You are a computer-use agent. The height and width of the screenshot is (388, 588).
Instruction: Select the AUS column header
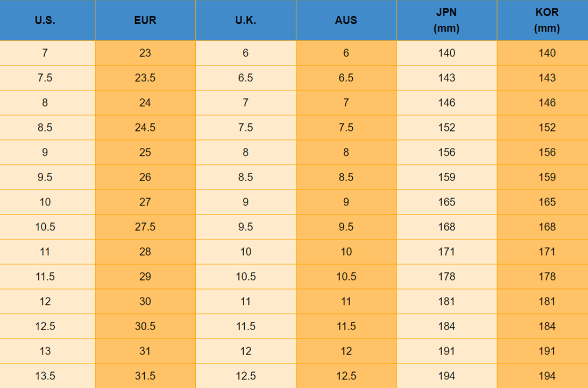346,21
